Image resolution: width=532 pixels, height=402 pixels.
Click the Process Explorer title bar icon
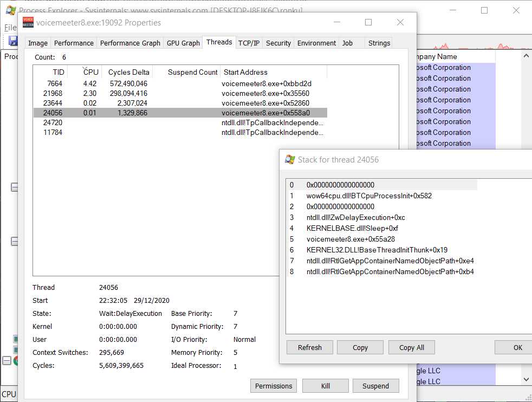10,10
